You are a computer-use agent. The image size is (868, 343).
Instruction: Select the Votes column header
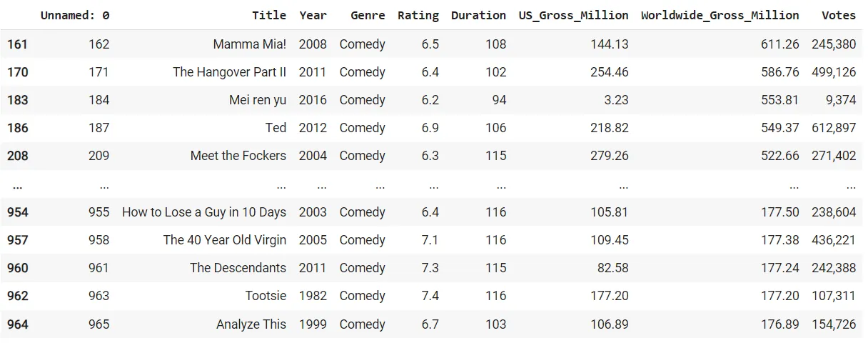[838, 15]
